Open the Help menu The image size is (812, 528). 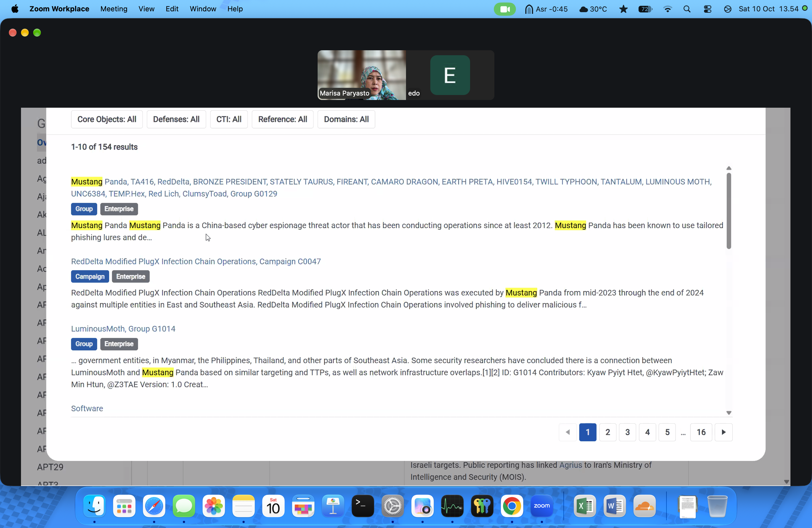tap(235, 9)
